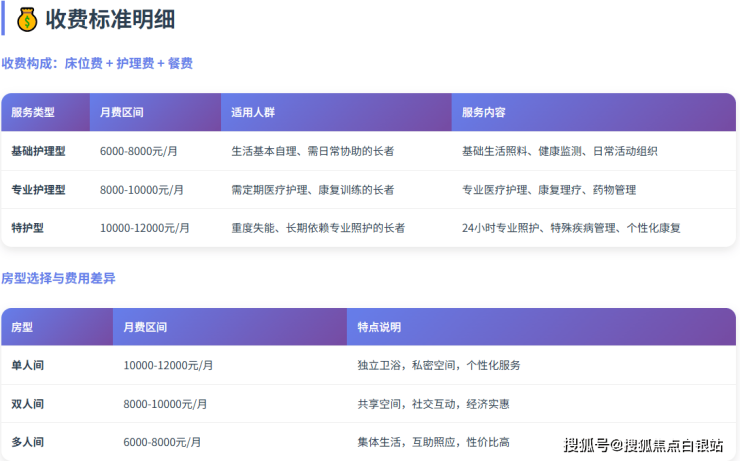
Task: Select the 双人间 row label
Action: [27, 404]
